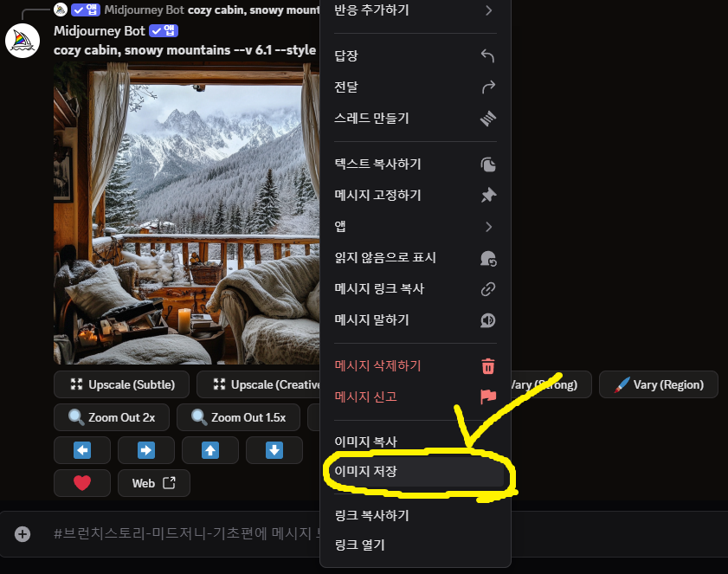Toggle the heart favorite button

click(81, 483)
